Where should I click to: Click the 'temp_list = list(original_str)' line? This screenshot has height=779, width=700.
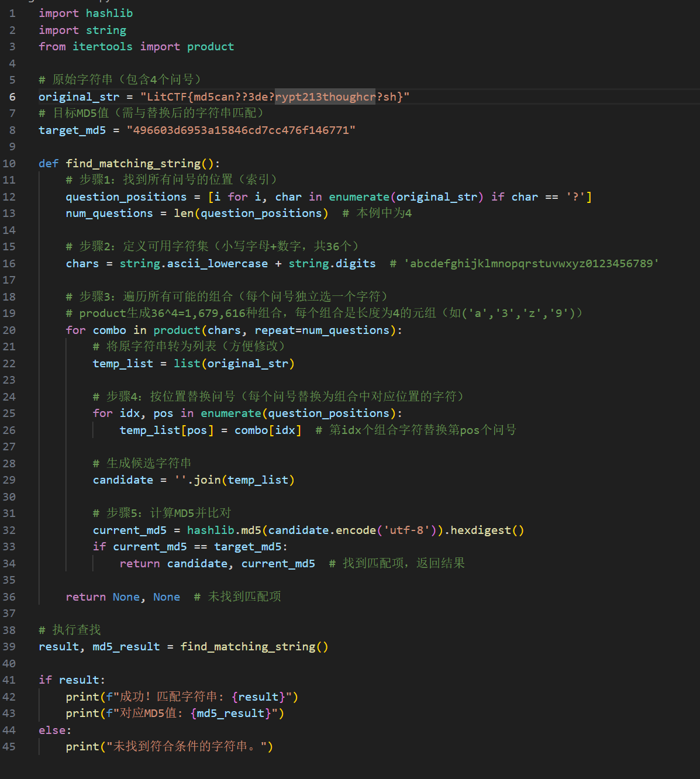193,364
